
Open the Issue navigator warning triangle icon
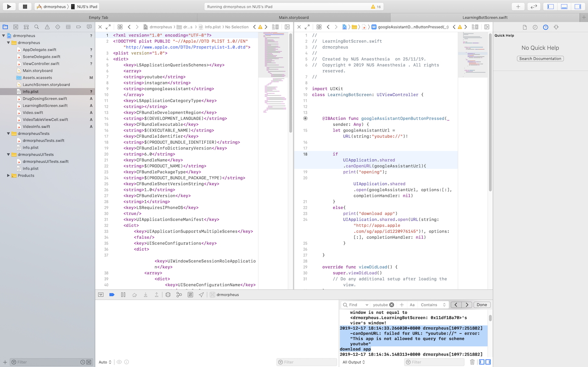tap(47, 27)
